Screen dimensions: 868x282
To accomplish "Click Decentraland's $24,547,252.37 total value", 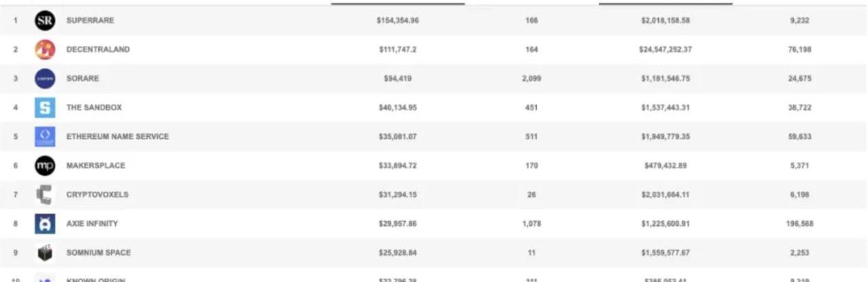I will (666, 49).
